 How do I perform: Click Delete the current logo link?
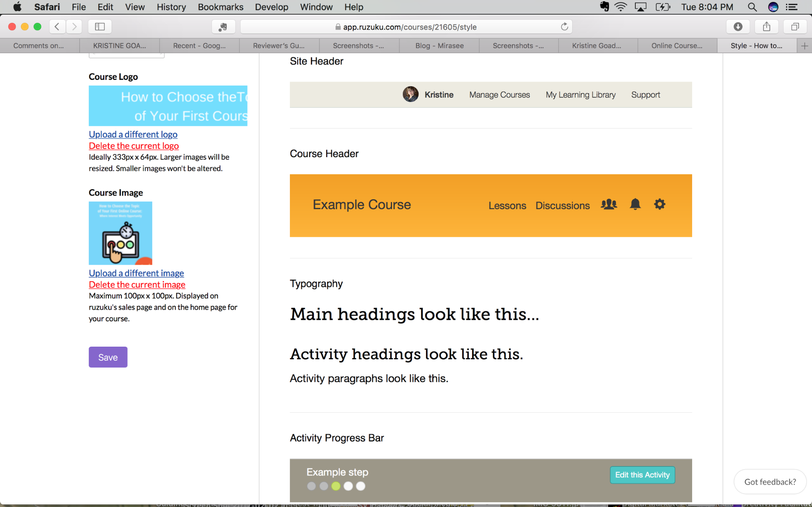point(134,146)
